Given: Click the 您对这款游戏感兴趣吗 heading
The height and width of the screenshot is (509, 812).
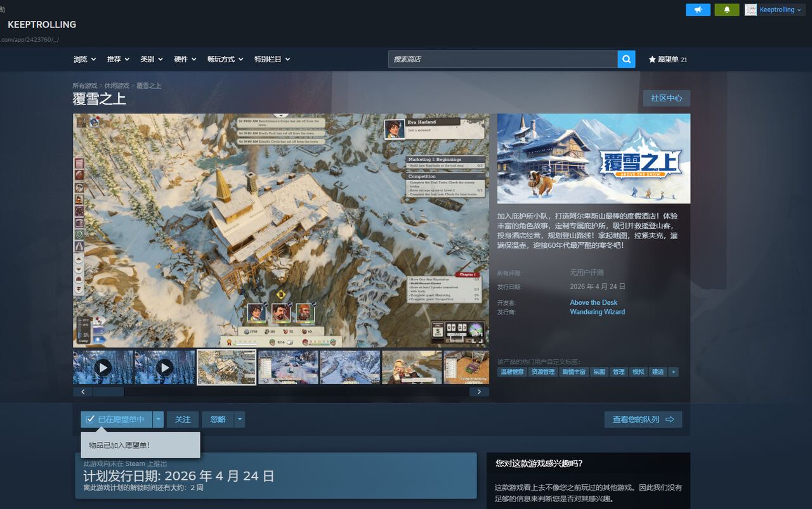Looking at the screenshot, I should pos(539,463).
